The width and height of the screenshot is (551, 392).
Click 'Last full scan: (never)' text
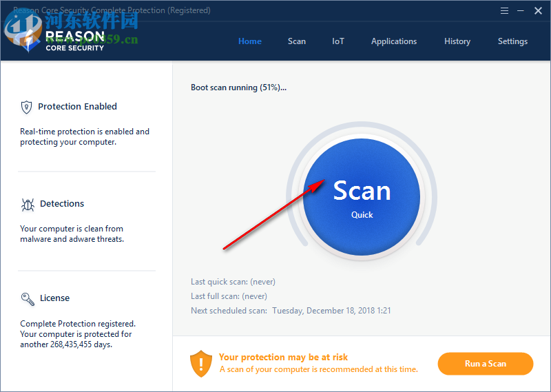pos(229,296)
